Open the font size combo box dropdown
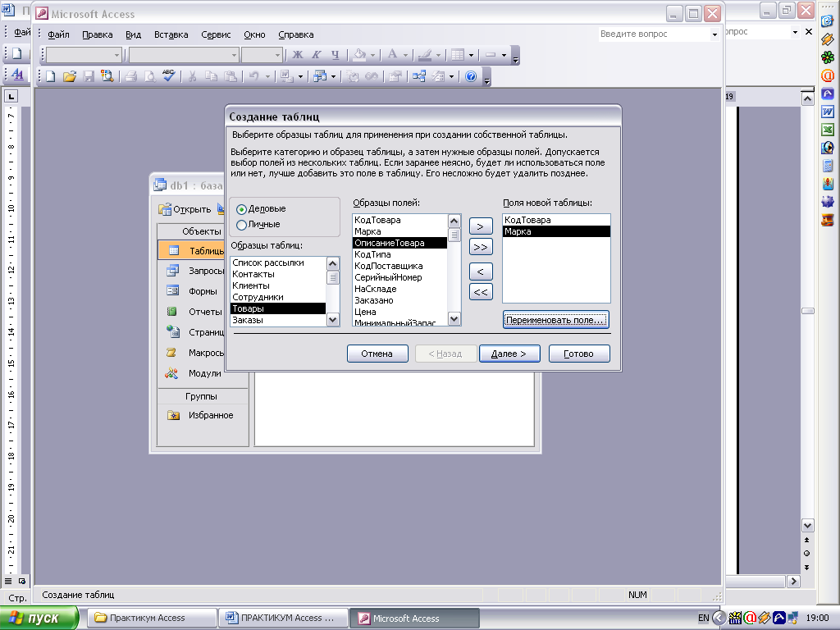 coord(277,55)
